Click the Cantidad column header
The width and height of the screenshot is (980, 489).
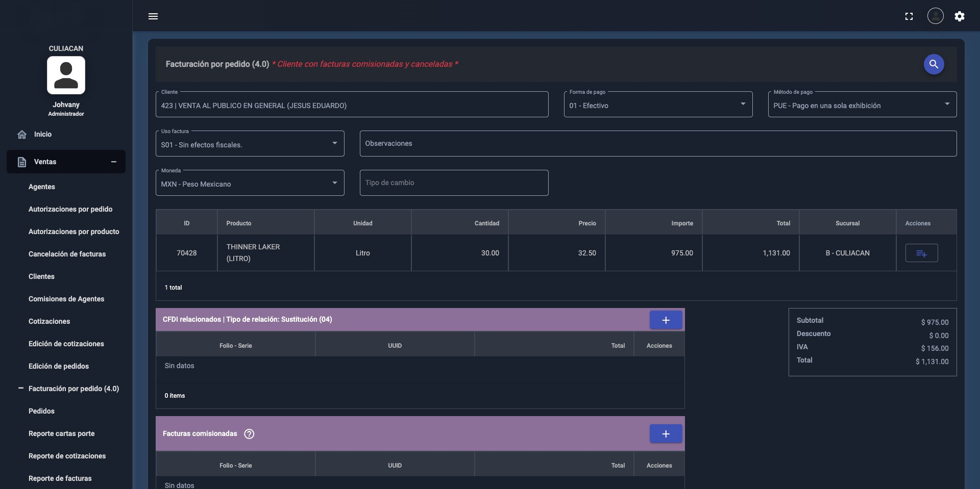(459, 223)
